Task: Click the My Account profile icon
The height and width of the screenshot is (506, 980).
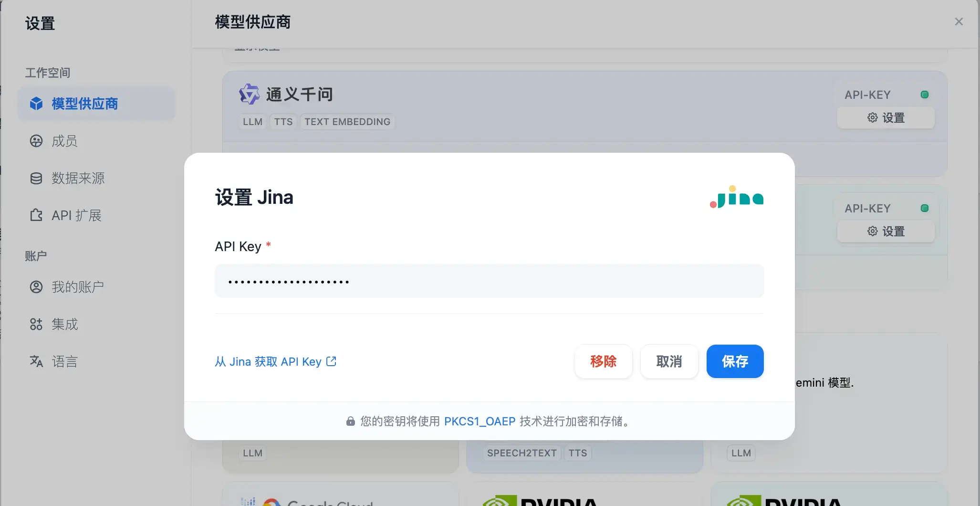Action: click(x=36, y=287)
